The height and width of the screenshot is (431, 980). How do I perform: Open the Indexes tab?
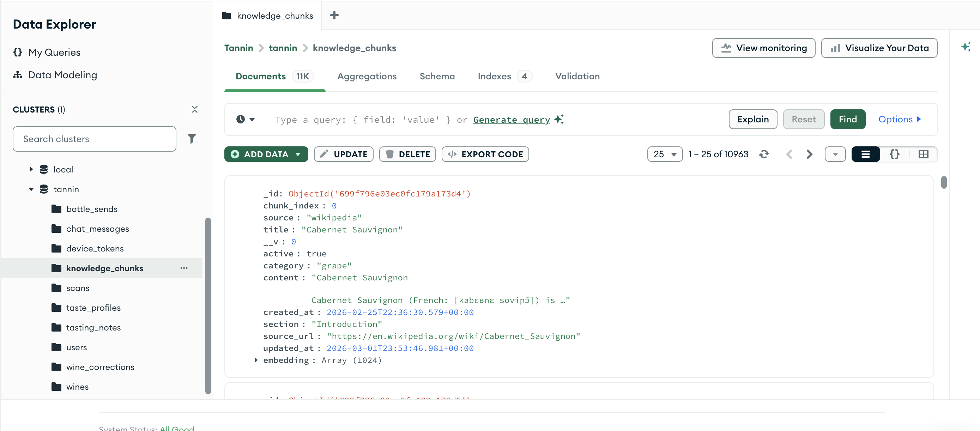(494, 76)
